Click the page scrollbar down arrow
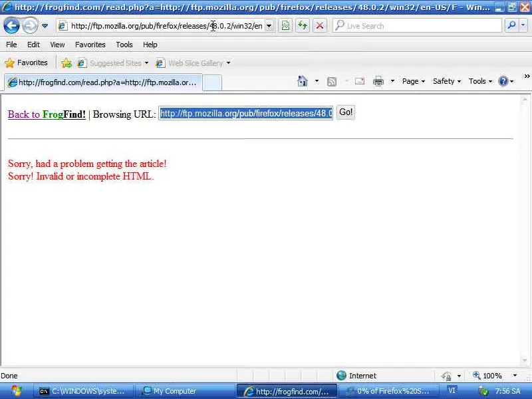The width and height of the screenshot is (532, 399). (x=525, y=360)
